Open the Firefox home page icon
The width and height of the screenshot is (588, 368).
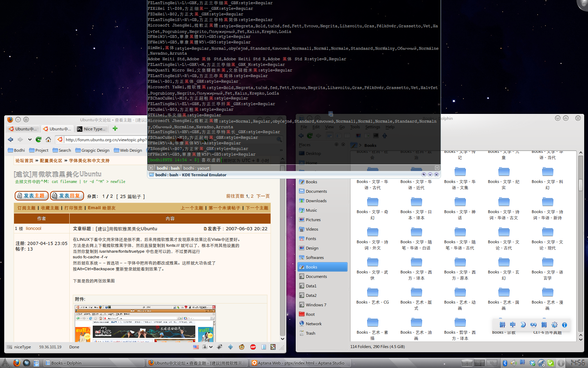click(x=48, y=139)
